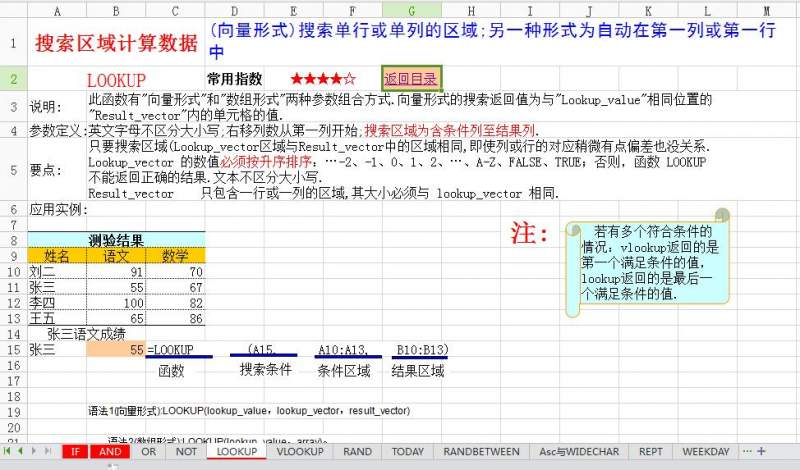This screenshot has height=470, width=800.
Task: Switch to the OR sheet tab
Action: tap(148, 452)
